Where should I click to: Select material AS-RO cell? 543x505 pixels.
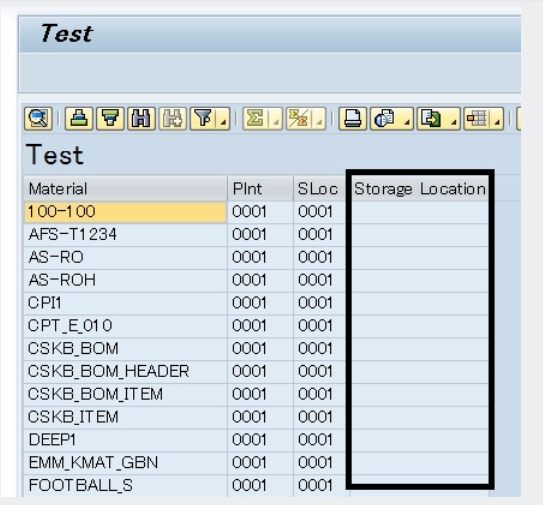(125, 258)
